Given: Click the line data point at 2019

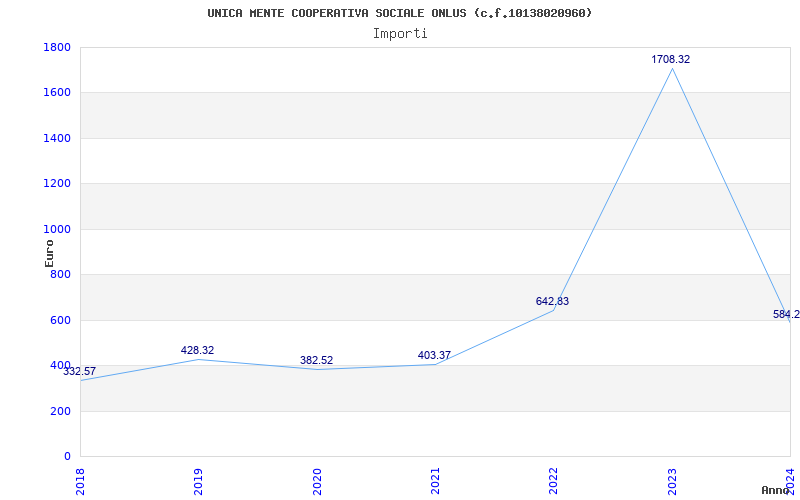Looking at the screenshot, I should pyautogui.click(x=198, y=359).
